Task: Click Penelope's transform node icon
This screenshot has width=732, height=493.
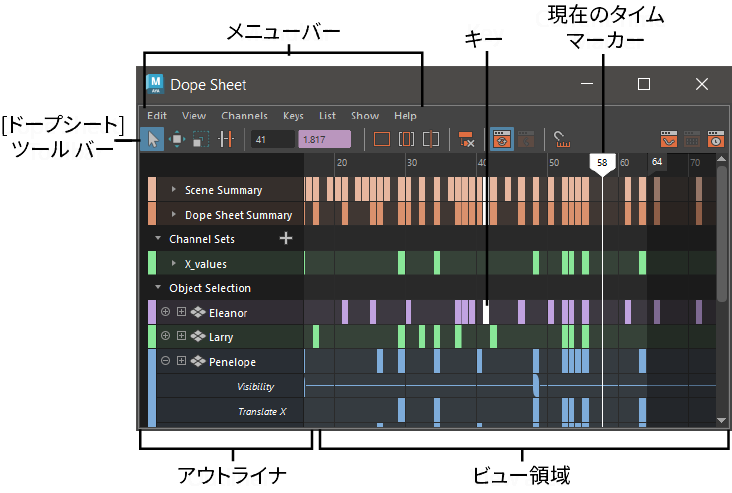Action: [x=198, y=361]
